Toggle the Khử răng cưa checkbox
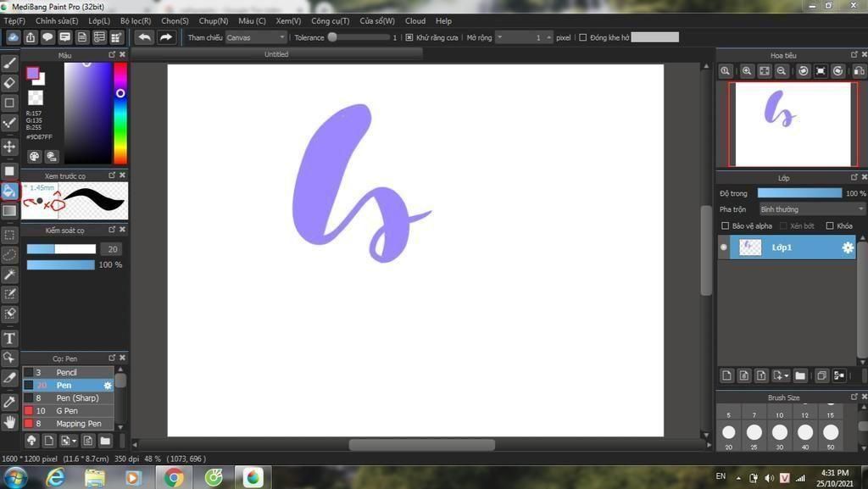868x489 pixels. pos(409,37)
